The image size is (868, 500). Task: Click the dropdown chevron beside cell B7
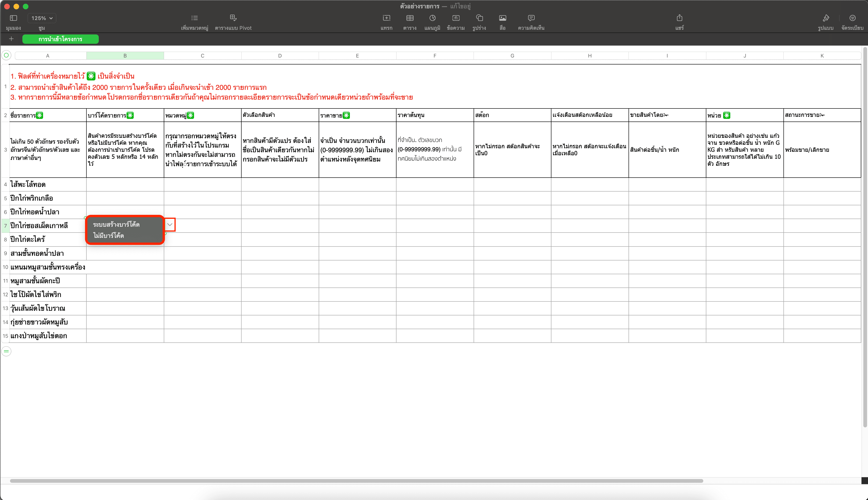click(170, 225)
